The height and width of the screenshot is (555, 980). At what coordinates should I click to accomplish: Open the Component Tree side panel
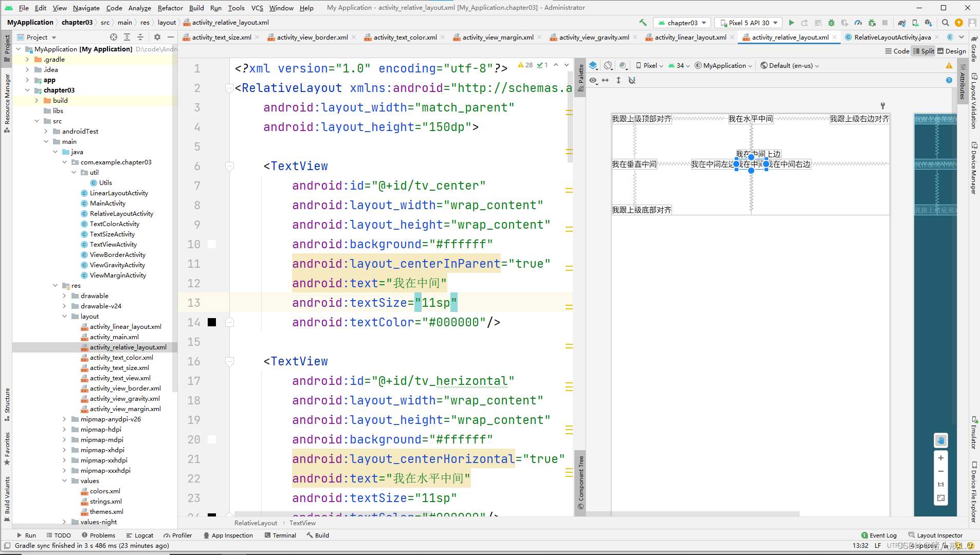(x=581, y=483)
